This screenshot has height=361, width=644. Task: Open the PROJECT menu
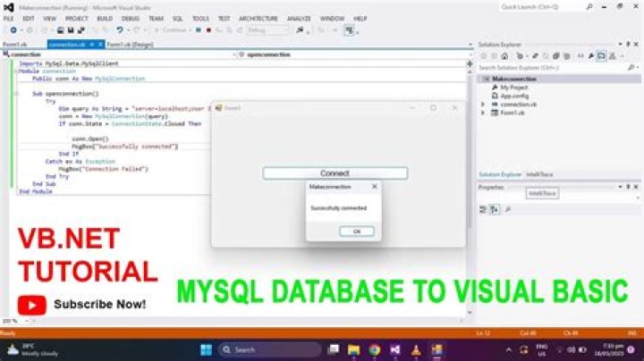(x=77, y=19)
